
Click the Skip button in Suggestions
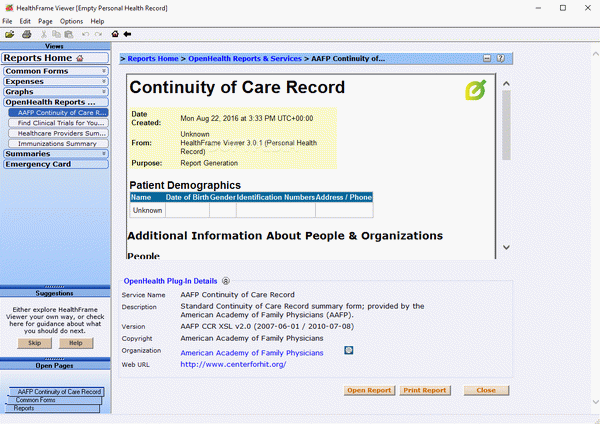click(x=34, y=343)
